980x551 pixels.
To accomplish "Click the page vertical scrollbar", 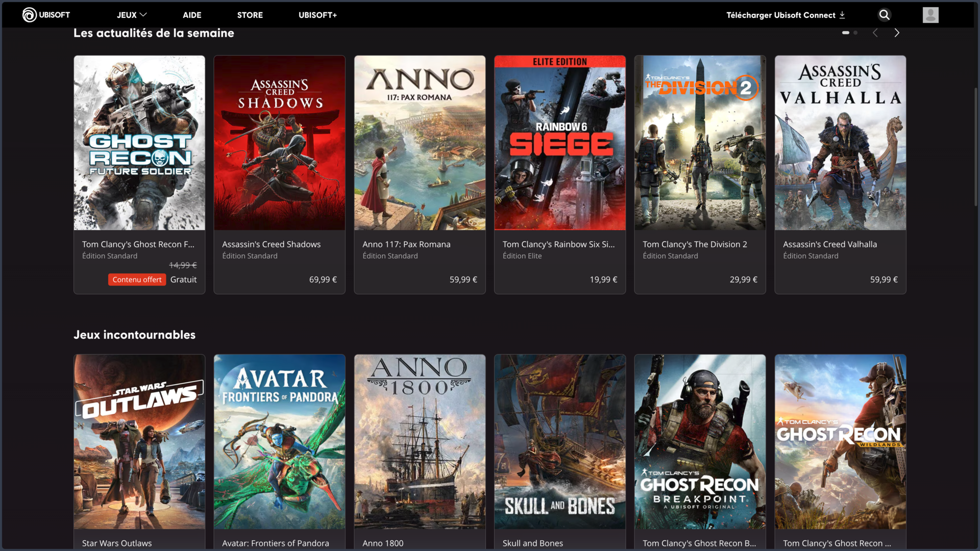I will (x=976, y=147).
